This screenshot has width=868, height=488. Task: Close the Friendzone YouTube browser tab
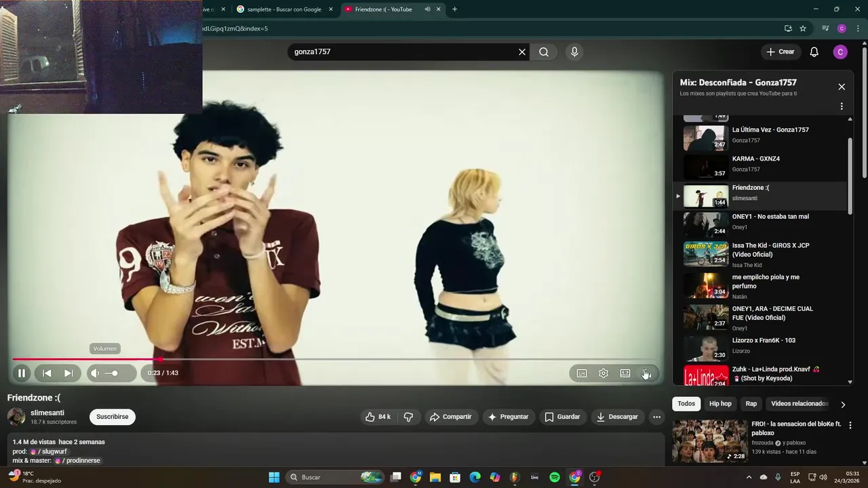pyautogui.click(x=438, y=9)
